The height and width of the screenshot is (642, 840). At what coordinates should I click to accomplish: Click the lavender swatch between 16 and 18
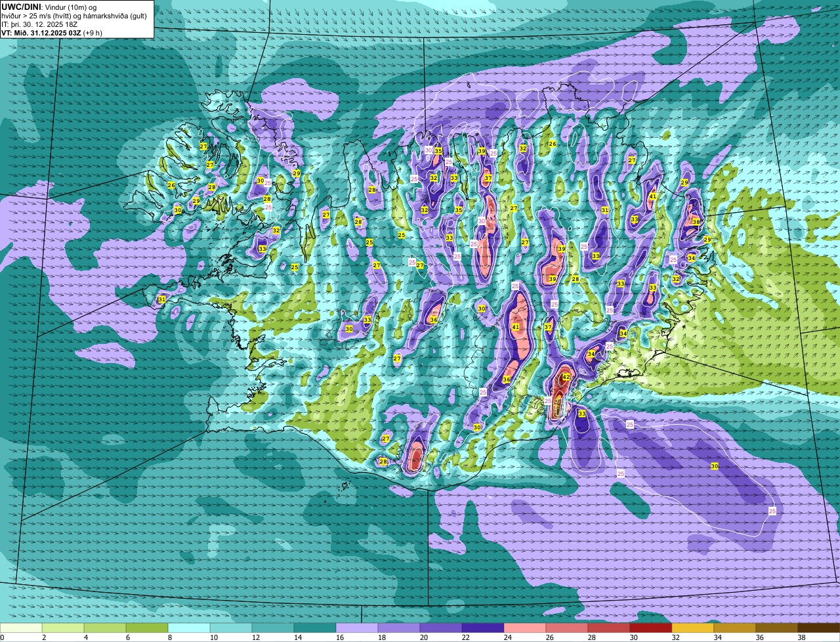(357, 628)
